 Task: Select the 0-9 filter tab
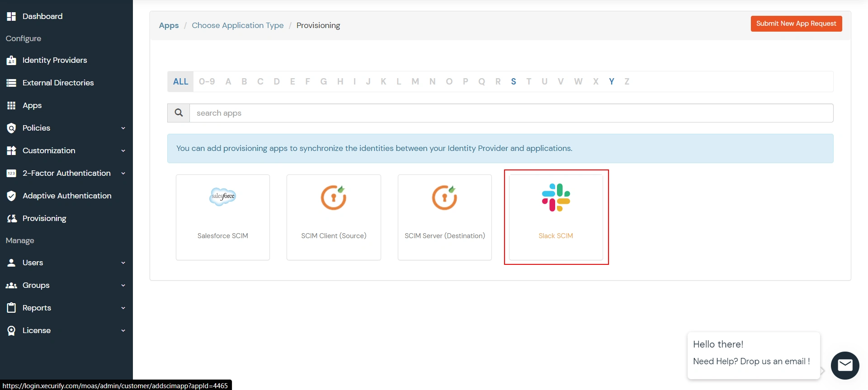[x=207, y=81]
